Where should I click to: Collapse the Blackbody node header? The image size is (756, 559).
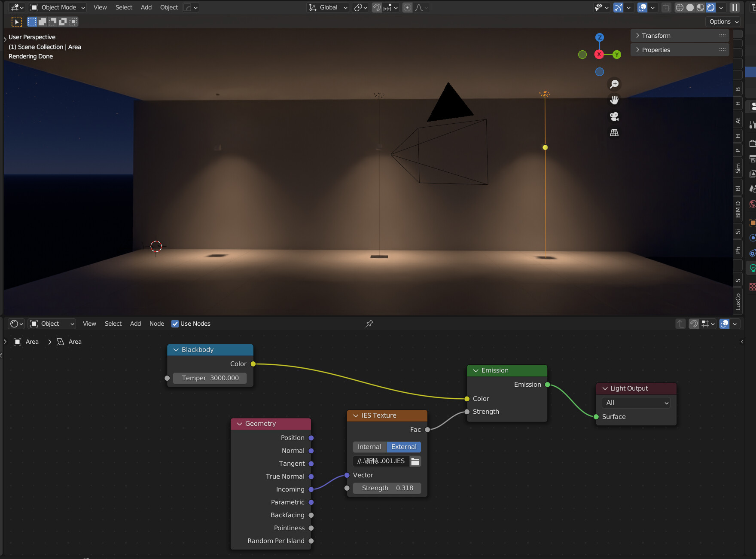(x=176, y=350)
